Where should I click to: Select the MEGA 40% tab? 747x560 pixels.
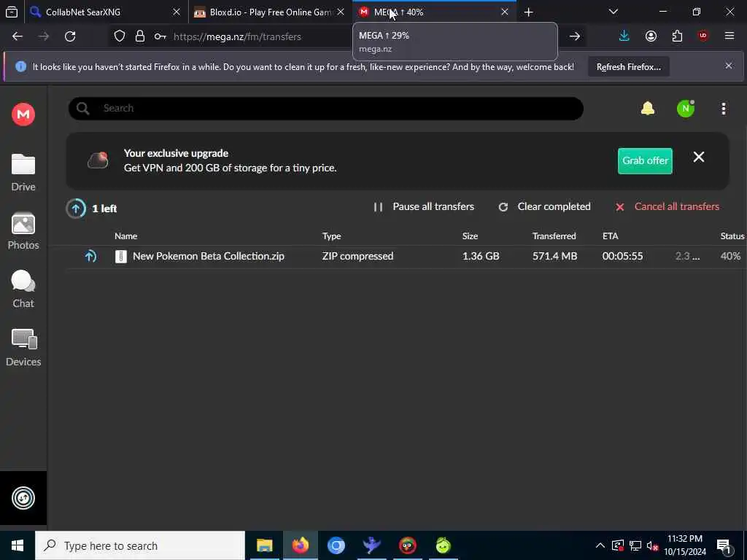point(434,12)
